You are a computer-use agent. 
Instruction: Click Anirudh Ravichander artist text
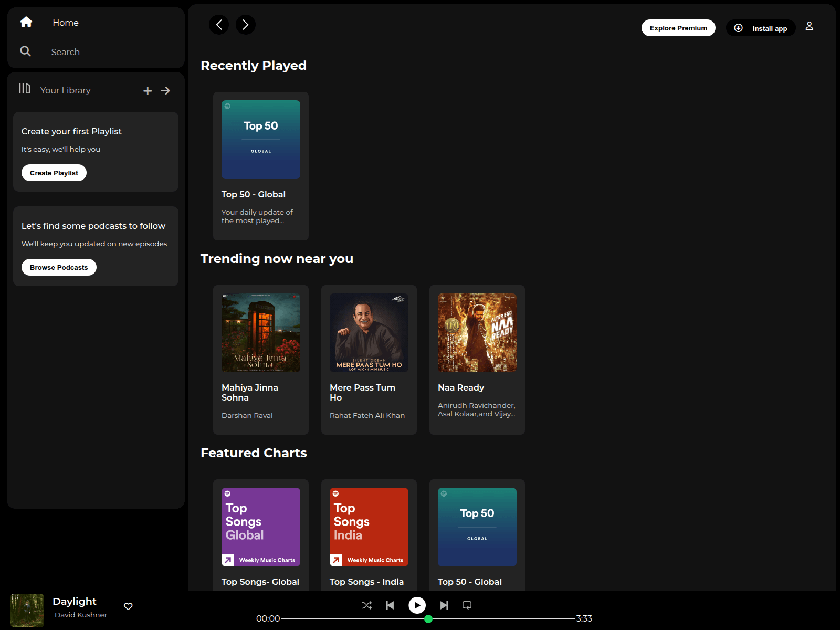click(477, 409)
